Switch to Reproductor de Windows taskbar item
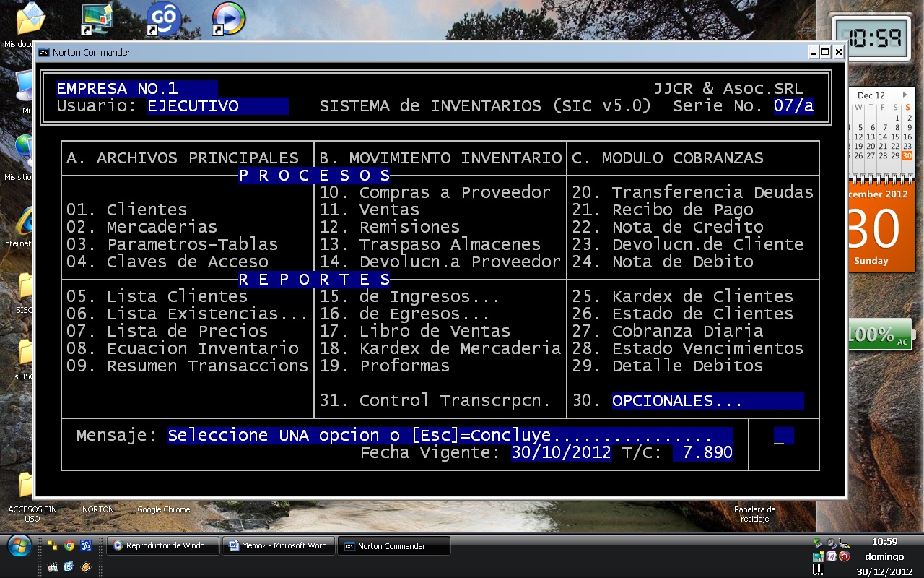 point(163,546)
